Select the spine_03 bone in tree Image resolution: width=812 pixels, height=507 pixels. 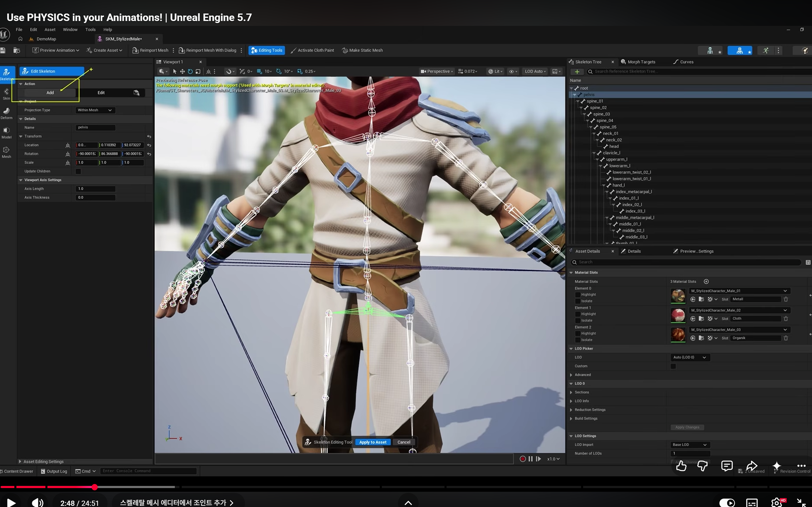click(602, 114)
